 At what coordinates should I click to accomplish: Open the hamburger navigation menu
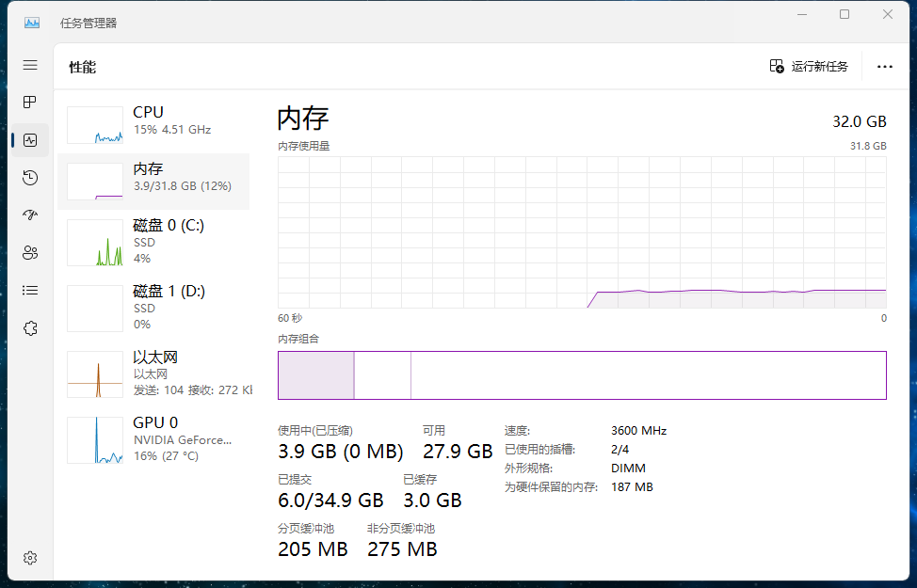click(x=30, y=65)
